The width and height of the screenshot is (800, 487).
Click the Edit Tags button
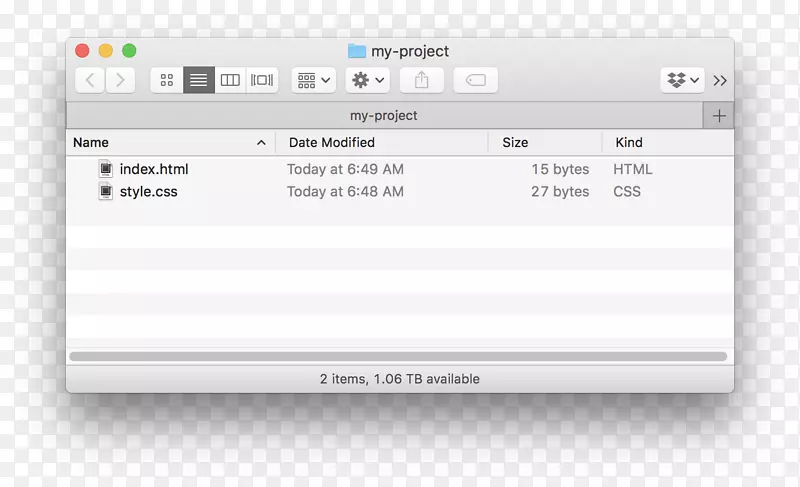pos(475,80)
